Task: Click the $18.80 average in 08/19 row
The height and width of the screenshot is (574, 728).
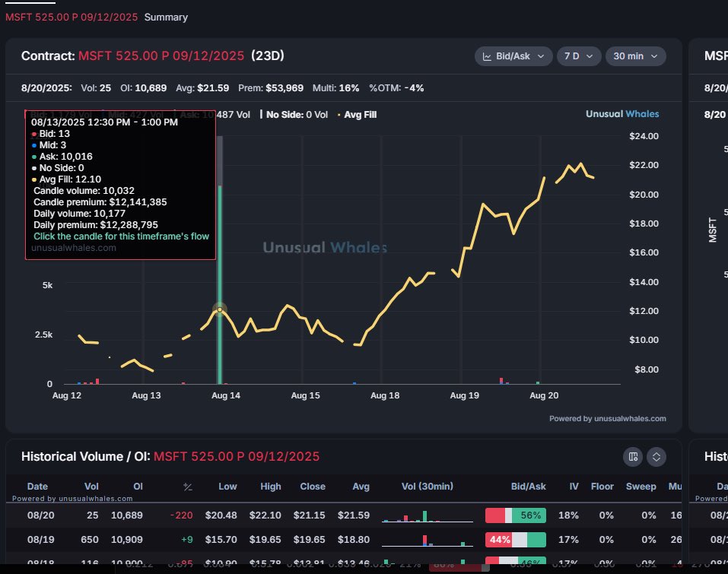Action: (353, 540)
